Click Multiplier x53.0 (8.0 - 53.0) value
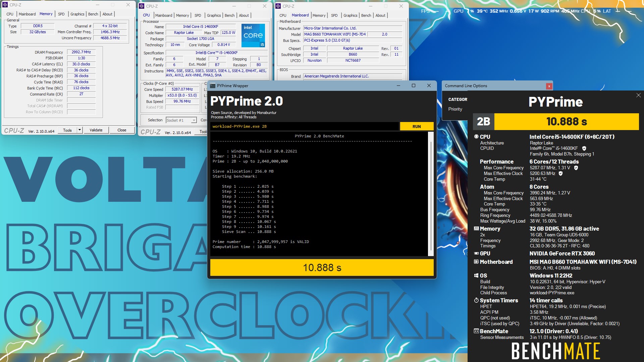Viewport: 644px width, 362px height. tap(182, 95)
